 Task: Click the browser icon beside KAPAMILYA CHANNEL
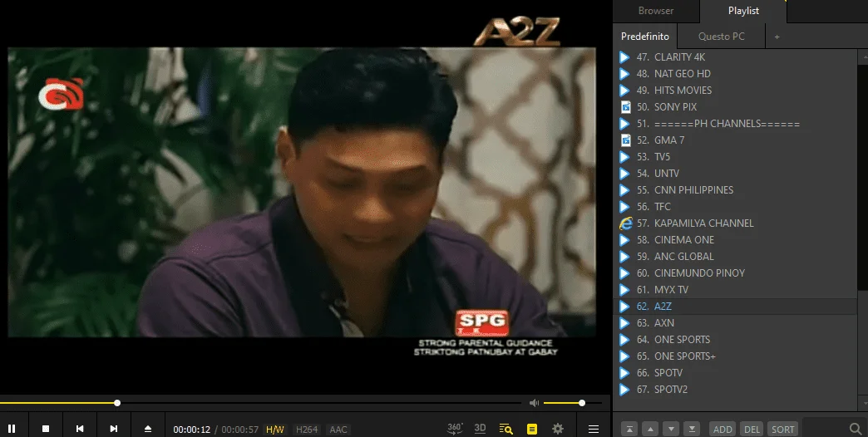625,223
